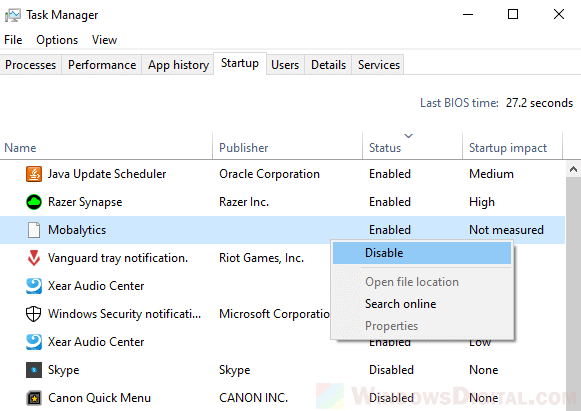Switch to the Users tab
This screenshot has height=411, width=581.
pos(285,65)
